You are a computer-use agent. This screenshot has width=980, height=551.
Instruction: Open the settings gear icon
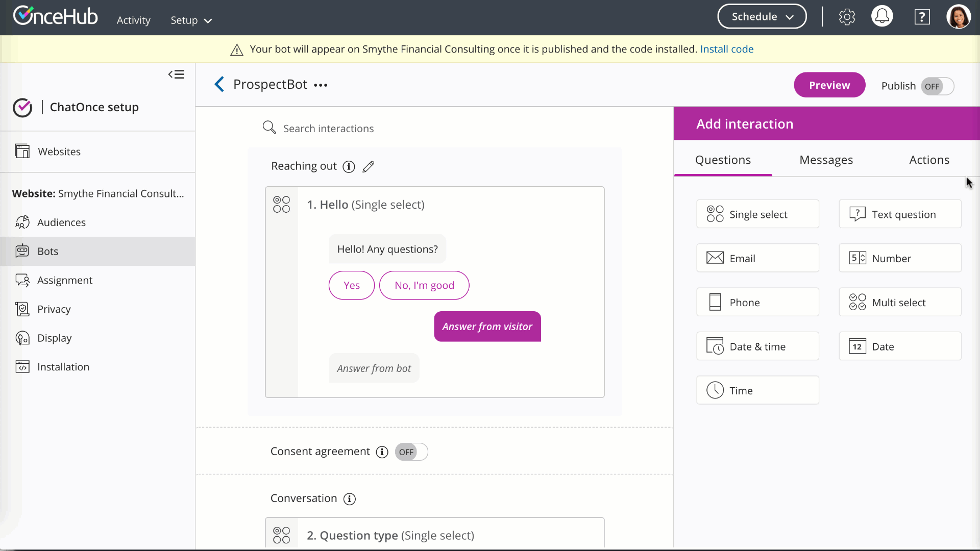(x=847, y=17)
